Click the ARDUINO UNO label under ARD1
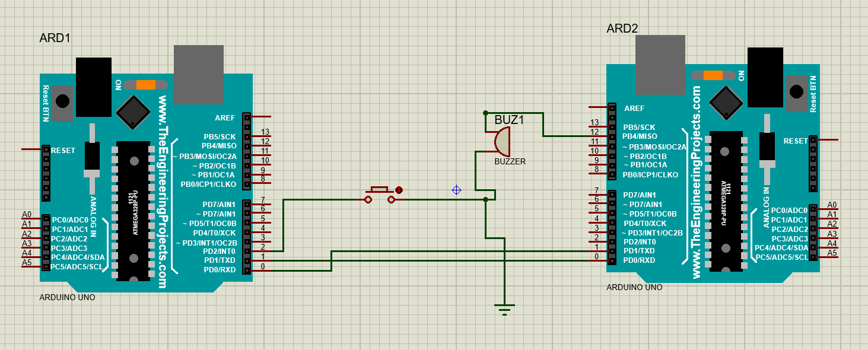The image size is (868, 350). (66, 297)
